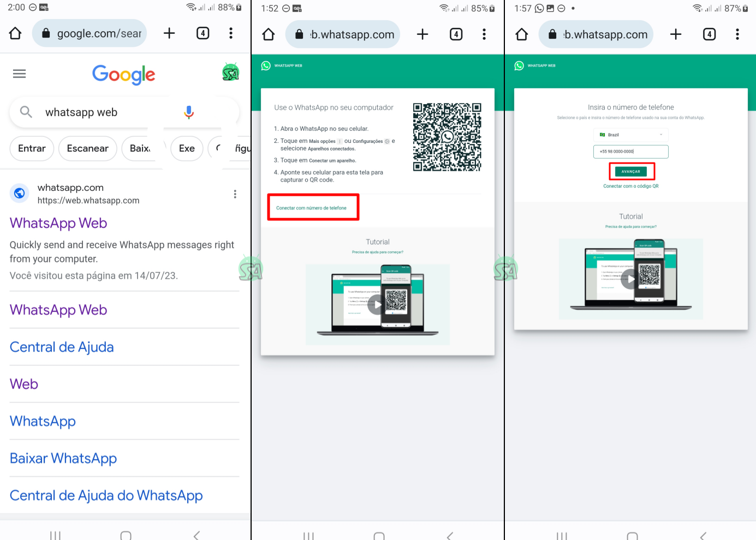Tap the address bar on the QR code screen

343,34
